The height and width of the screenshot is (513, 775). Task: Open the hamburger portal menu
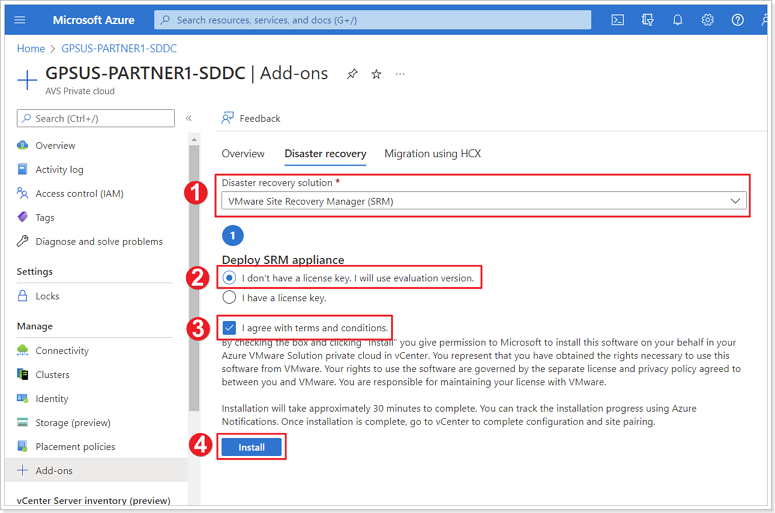coord(20,20)
